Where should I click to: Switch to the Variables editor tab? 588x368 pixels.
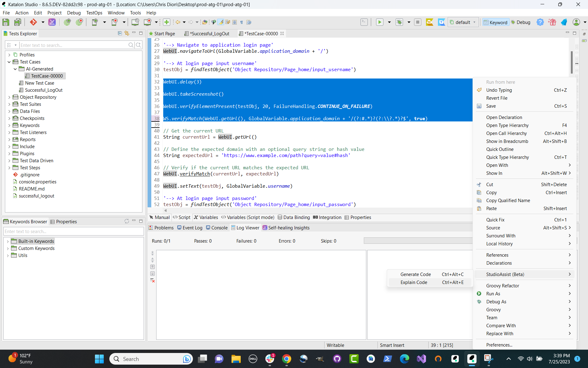(206, 217)
